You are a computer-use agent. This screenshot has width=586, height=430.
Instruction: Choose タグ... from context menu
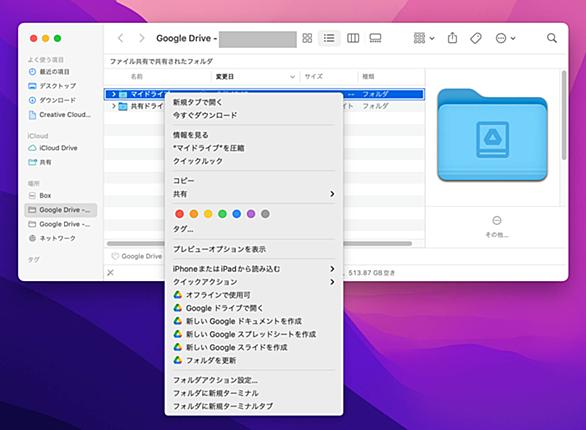pos(253,229)
